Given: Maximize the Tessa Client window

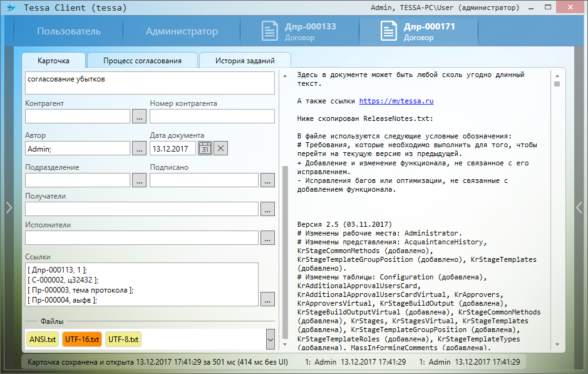Looking at the screenshot, I should pyautogui.click(x=548, y=8).
